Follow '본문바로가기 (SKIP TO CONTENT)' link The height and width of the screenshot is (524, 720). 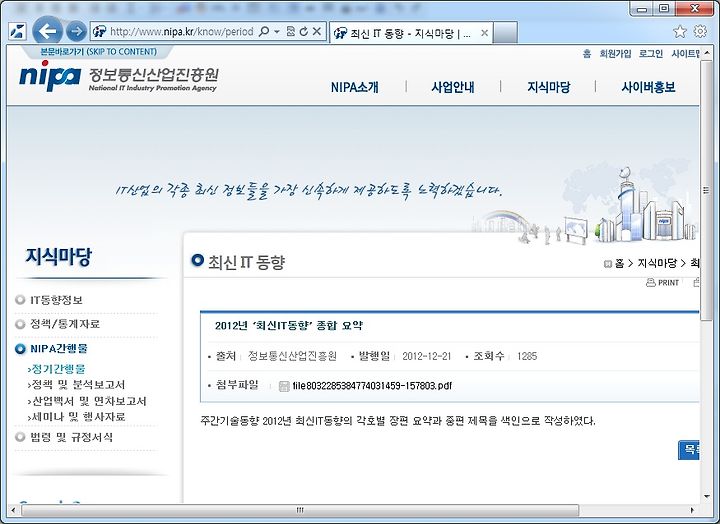(x=99, y=51)
